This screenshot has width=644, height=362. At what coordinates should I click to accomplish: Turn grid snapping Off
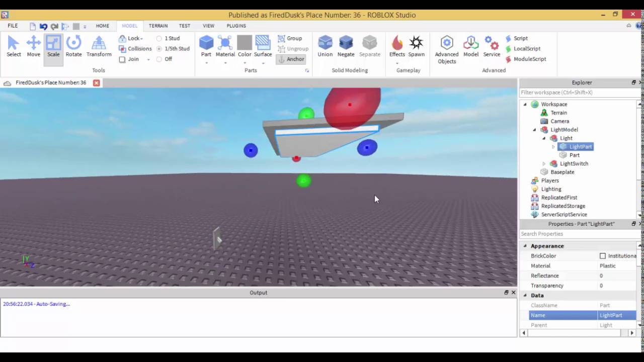click(159, 59)
